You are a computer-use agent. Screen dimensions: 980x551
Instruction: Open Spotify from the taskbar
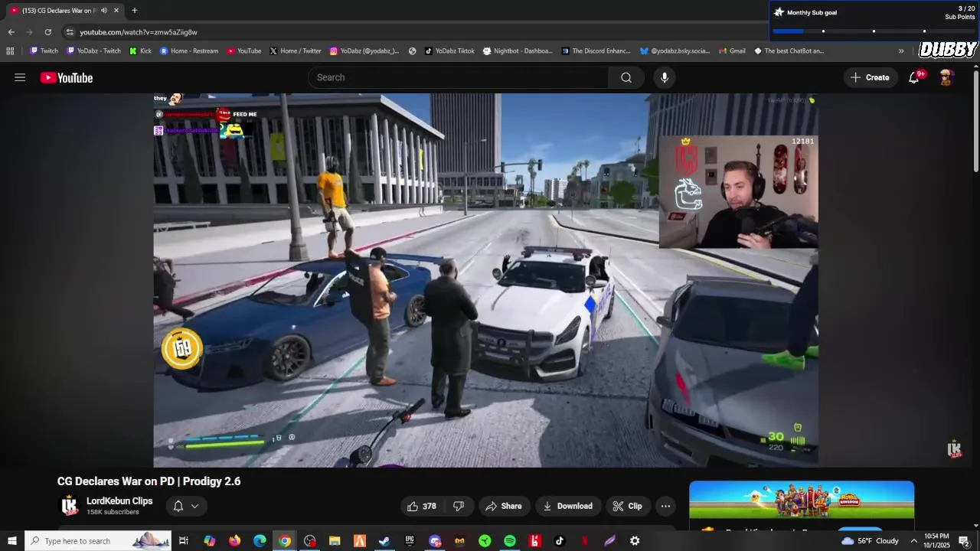pyautogui.click(x=510, y=541)
